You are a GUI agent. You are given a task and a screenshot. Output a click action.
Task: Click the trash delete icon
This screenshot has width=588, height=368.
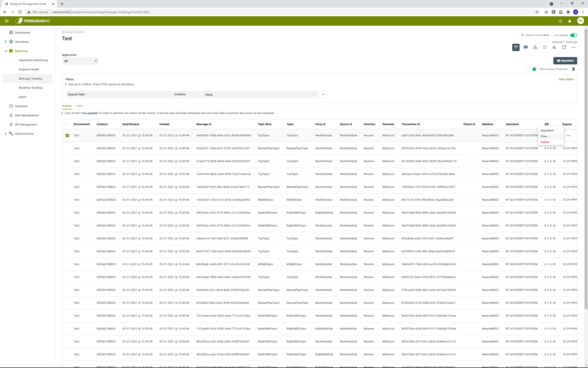(572, 69)
